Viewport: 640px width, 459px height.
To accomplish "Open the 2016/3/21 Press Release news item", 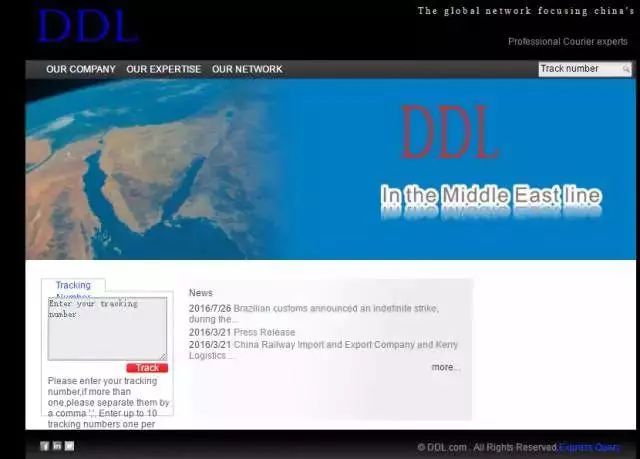I will [242, 332].
